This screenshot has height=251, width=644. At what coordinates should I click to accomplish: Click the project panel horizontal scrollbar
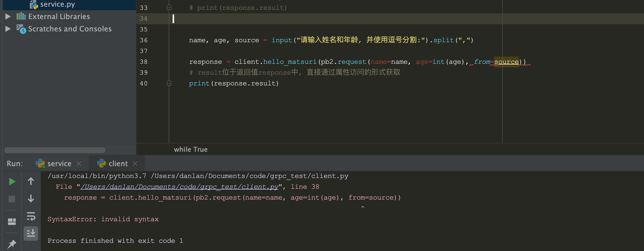55,150
